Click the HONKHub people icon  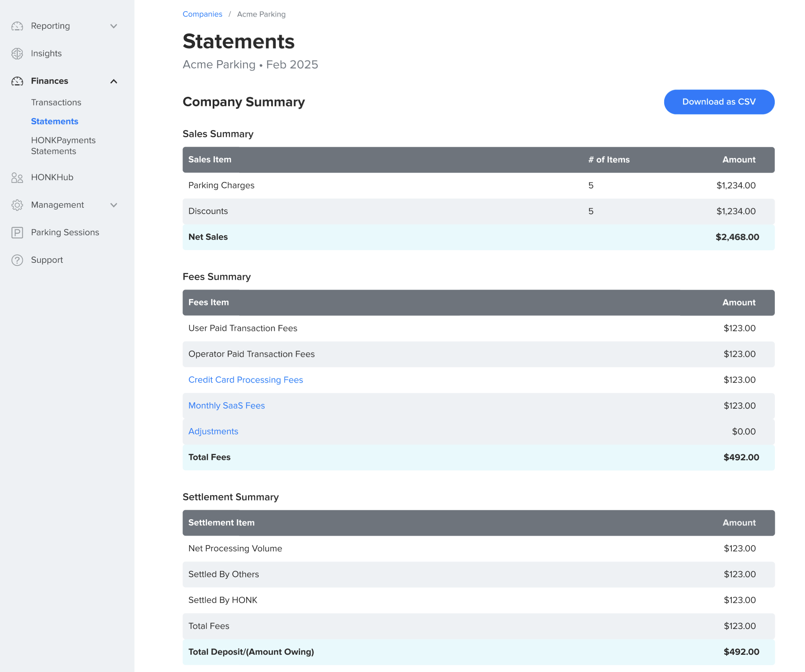pos(17,178)
